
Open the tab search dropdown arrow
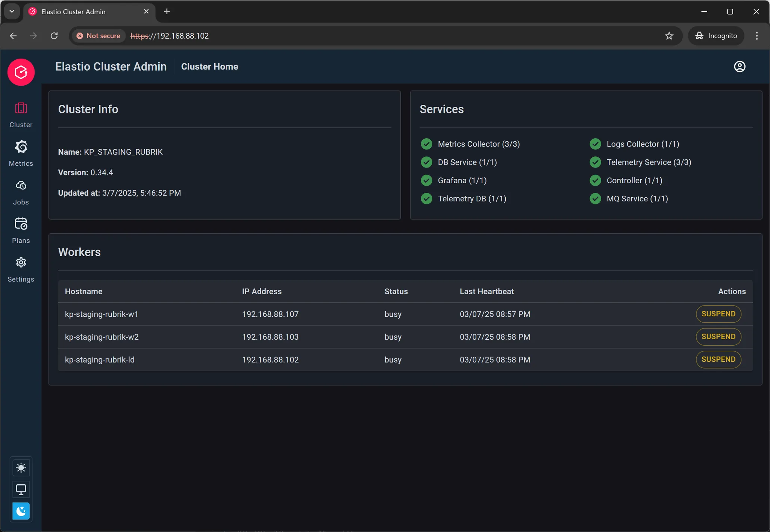click(12, 12)
